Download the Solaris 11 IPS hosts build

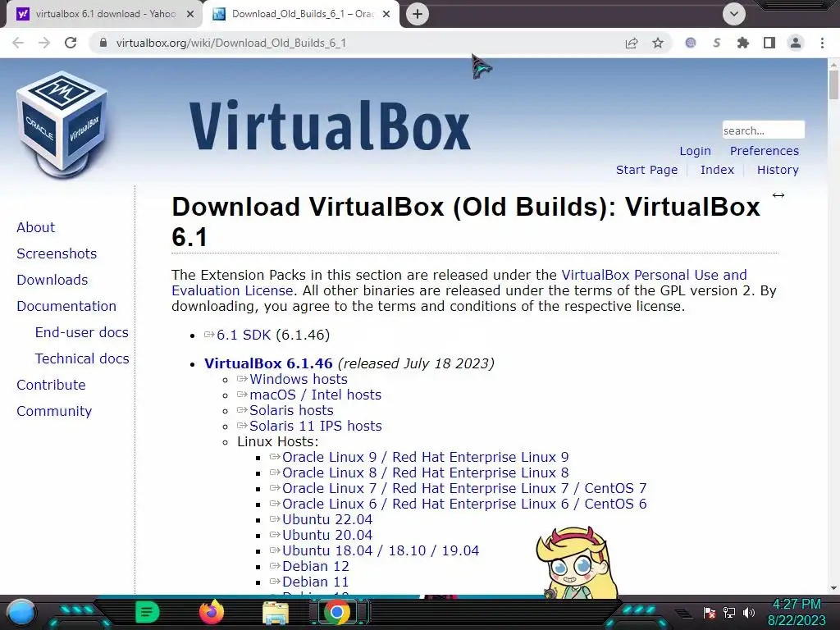pos(315,426)
